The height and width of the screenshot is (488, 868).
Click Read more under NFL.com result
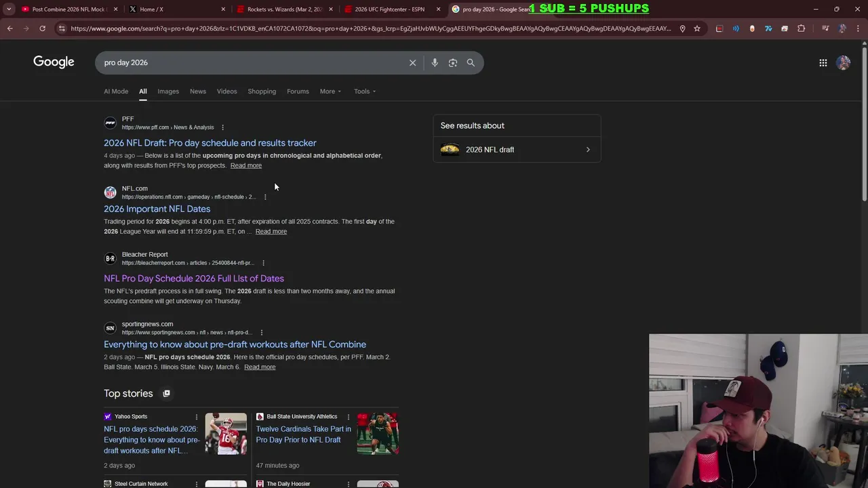(x=271, y=231)
